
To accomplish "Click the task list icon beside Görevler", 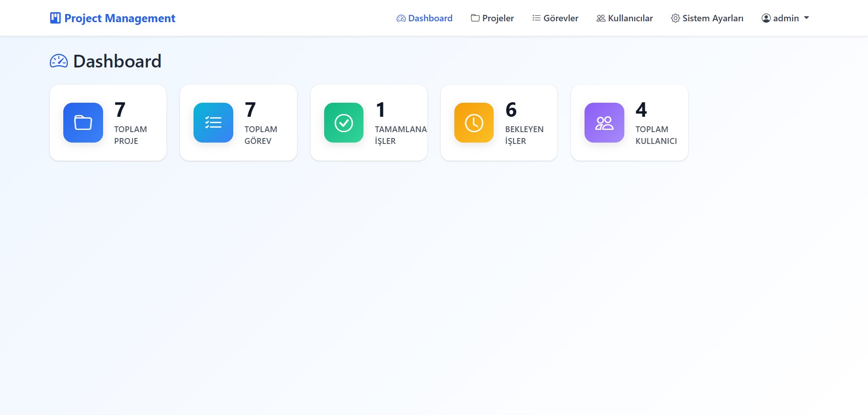I will 537,18.
